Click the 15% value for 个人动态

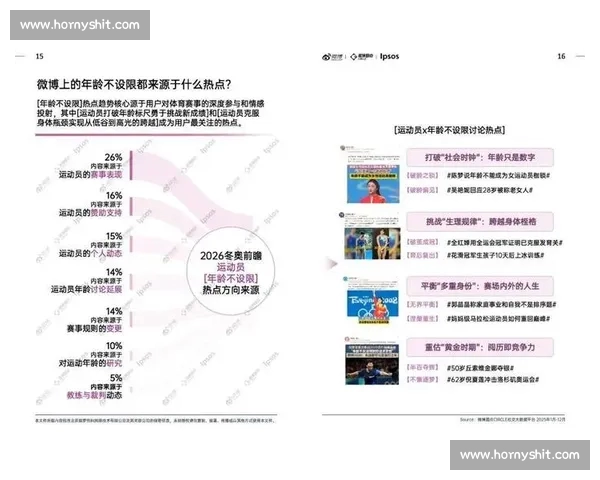114,236
